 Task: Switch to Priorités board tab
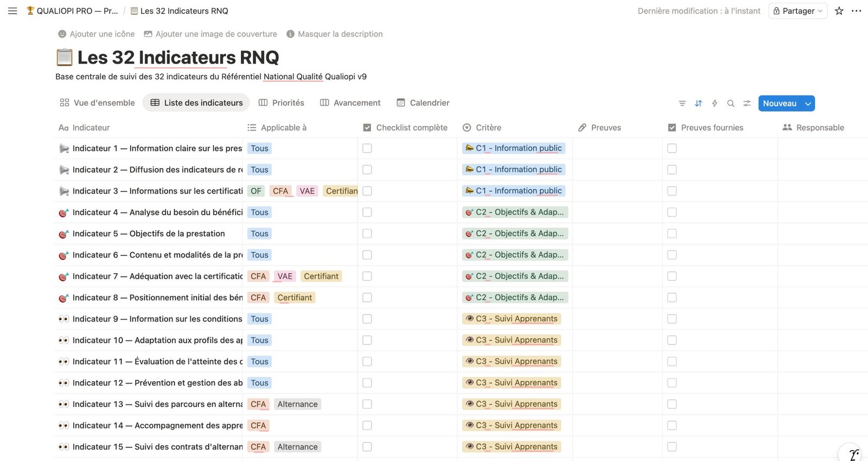coord(282,103)
